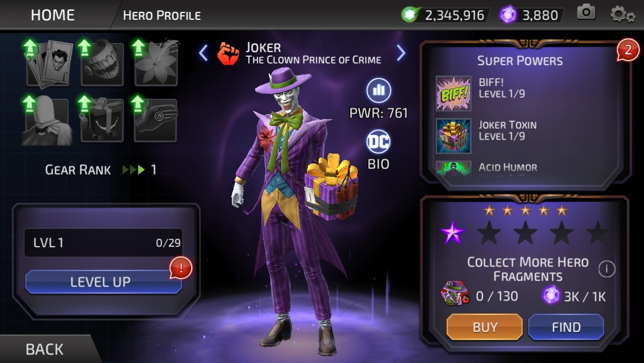Tap the joy buzzer hand gear slot

coord(156,120)
